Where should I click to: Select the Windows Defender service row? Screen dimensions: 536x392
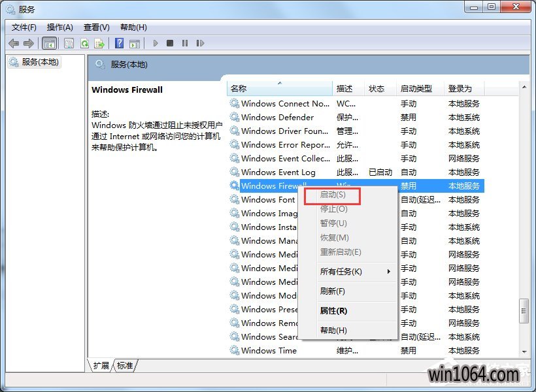click(x=356, y=117)
